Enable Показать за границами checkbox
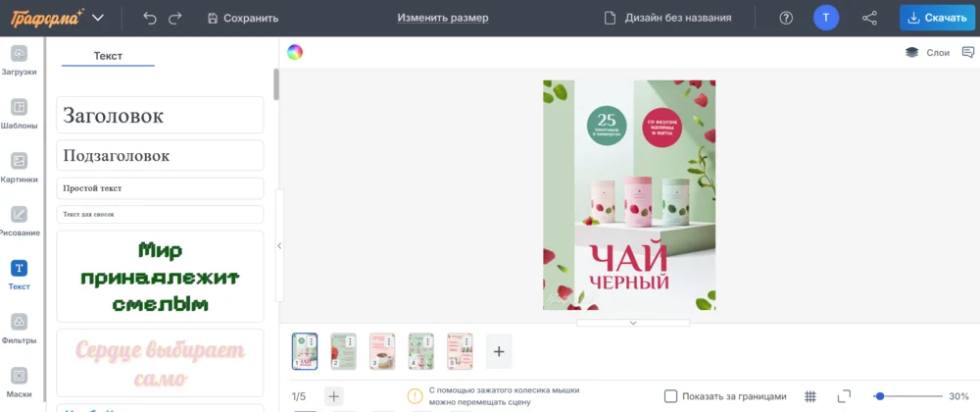 pos(671,396)
